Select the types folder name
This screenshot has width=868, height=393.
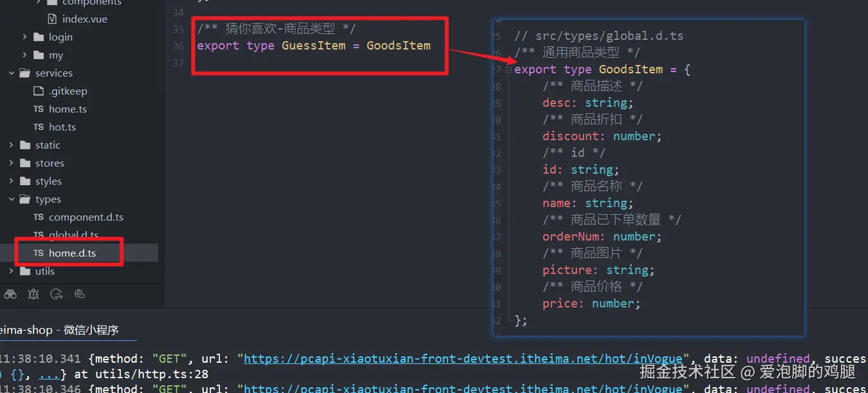pos(48,199)
